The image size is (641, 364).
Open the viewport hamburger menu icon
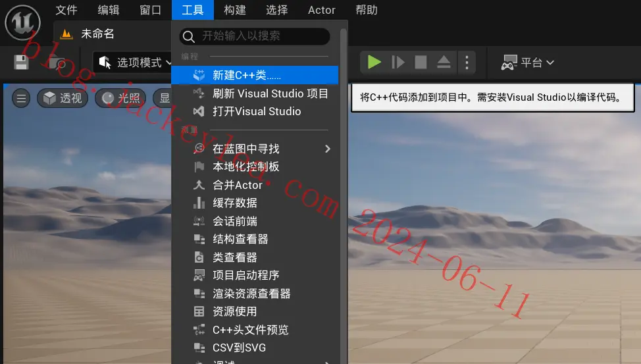click(21, 98)
